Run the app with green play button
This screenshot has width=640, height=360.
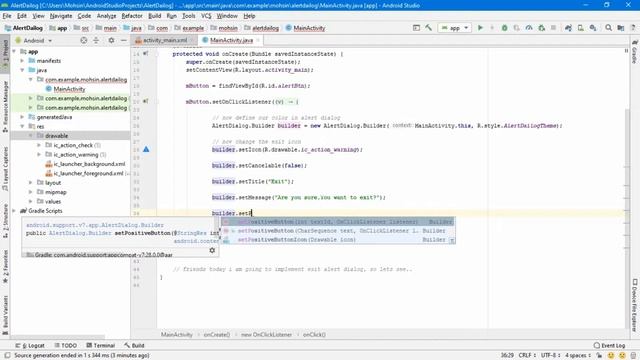[x=480, y=28]
